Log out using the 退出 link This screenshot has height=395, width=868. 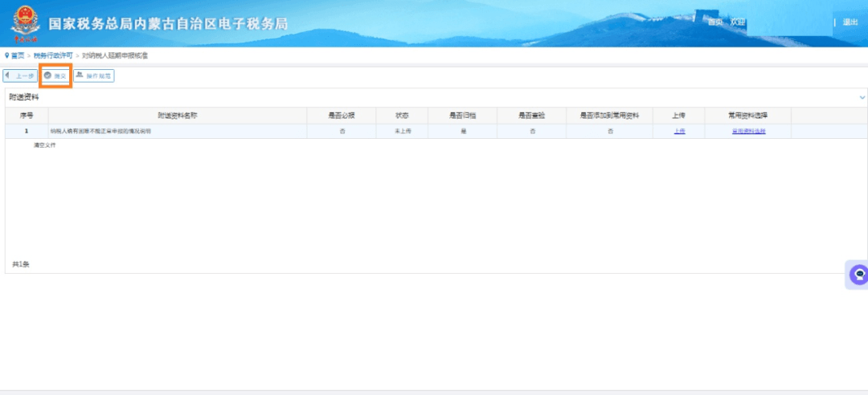click(850, 22)
